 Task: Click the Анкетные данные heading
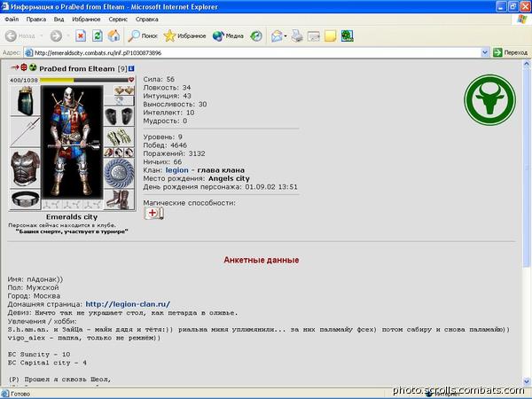coord(262,260)
